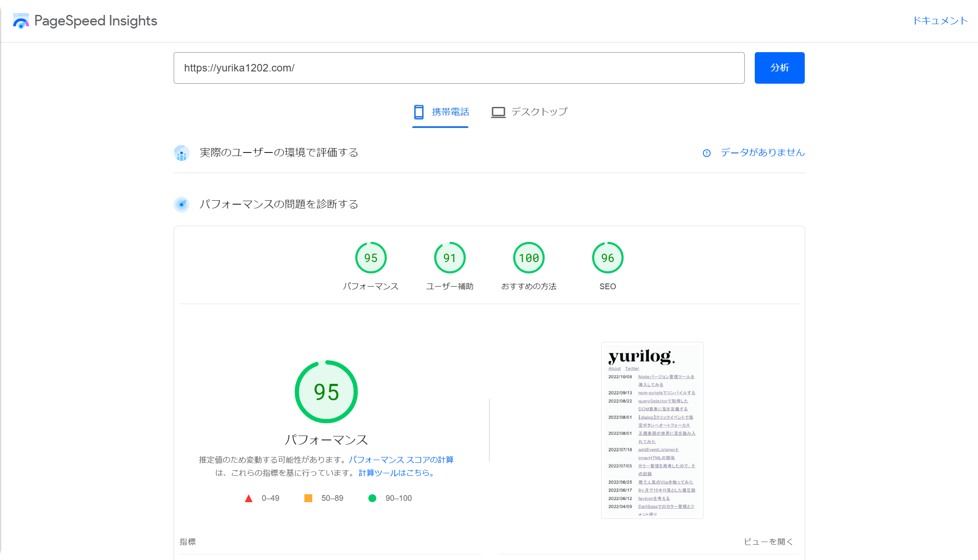Screen dimensions: 978x560
Task: Select the ユーザー補助 gauge showing 91
Action: (450, 258)
